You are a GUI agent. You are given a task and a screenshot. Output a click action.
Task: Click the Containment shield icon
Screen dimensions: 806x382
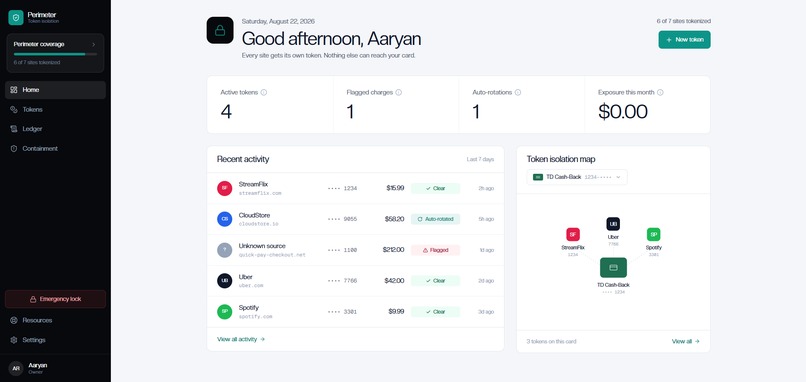14,149
